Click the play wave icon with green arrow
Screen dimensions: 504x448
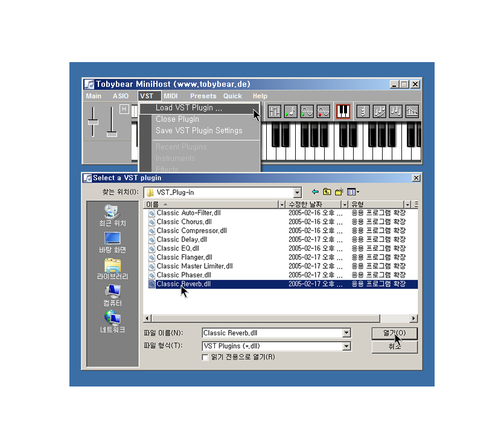307,112
